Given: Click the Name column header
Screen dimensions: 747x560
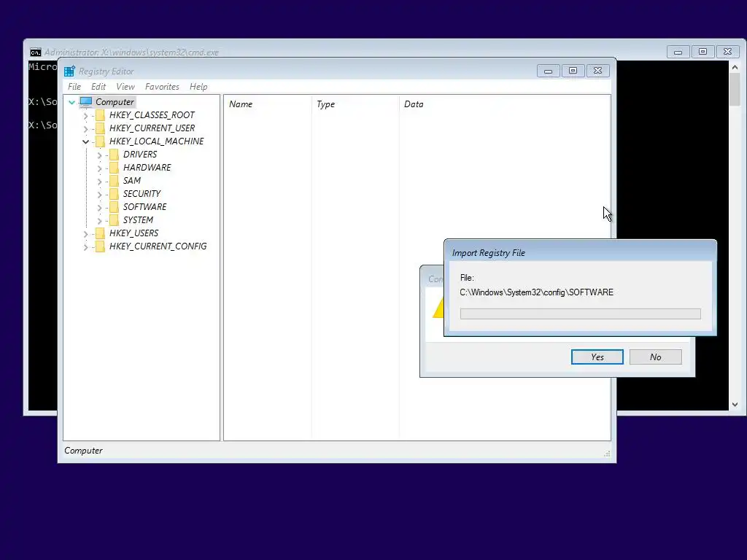Looking at the screenshot, I should click(267, 104).
